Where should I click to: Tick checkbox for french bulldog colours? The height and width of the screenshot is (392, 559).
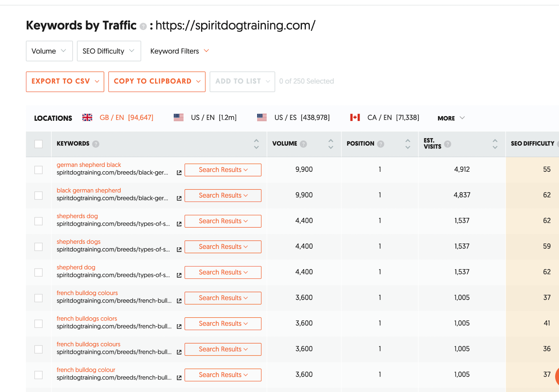(x=38, y=298)
